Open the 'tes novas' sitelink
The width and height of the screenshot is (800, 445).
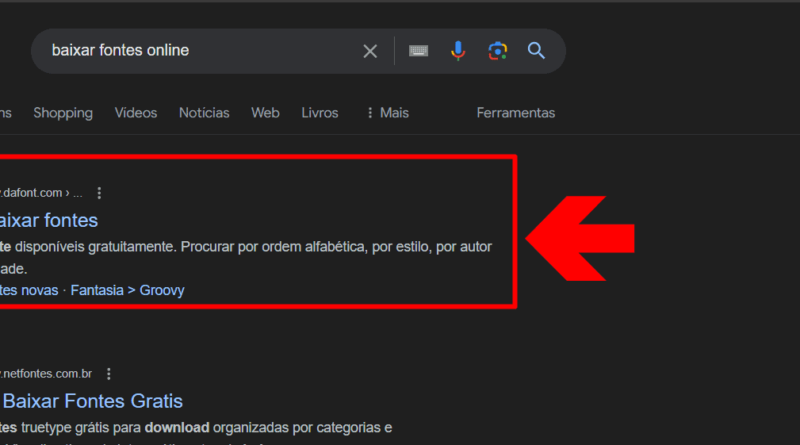point(29,290)
